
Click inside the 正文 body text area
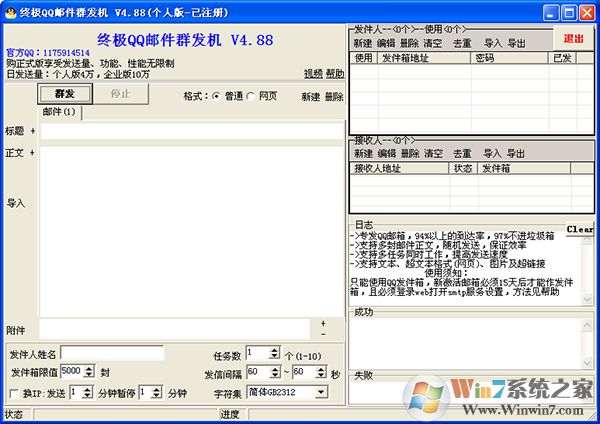(192, 232)
